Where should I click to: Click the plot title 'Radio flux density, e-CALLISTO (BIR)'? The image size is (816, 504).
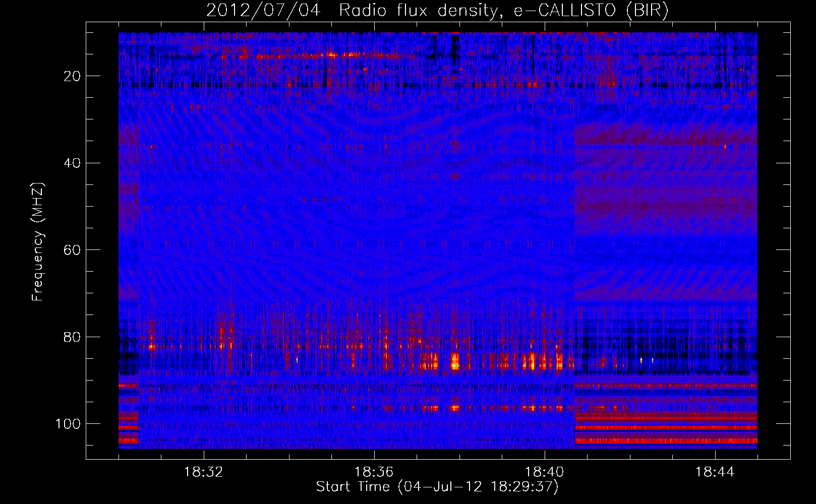tap(503, 11)
